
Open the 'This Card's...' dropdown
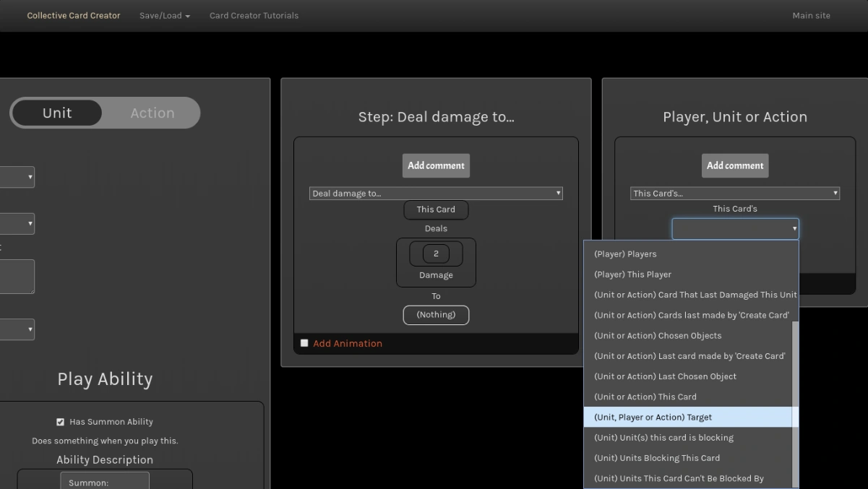(735, 193)
